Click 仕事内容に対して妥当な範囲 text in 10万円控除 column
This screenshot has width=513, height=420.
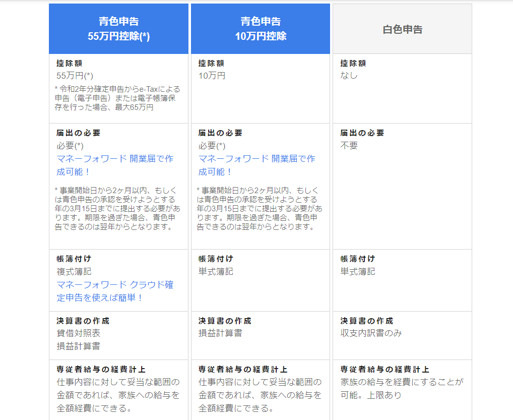(260, 395)
